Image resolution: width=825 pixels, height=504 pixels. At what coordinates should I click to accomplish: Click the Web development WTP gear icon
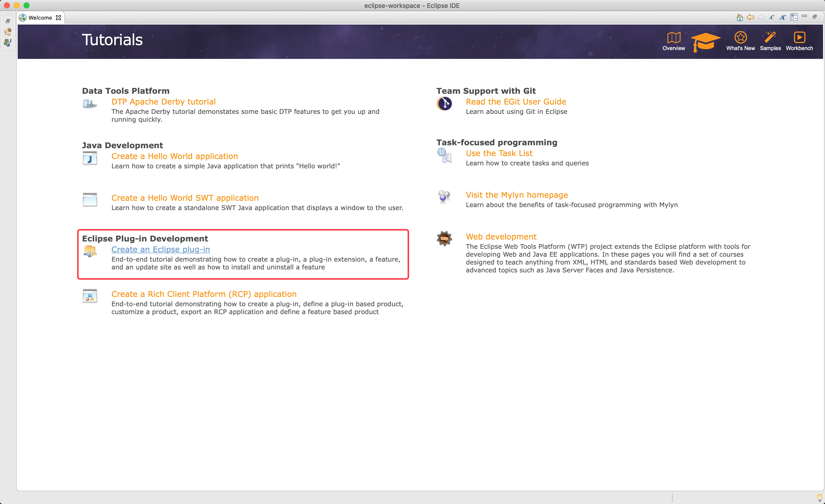point(444,239)
